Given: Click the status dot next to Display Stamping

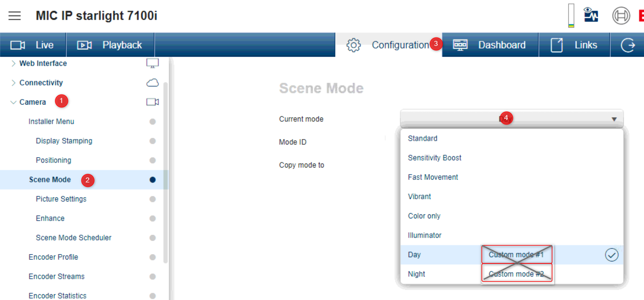Looking at the screenshot, I should click(x=153, y=141).
